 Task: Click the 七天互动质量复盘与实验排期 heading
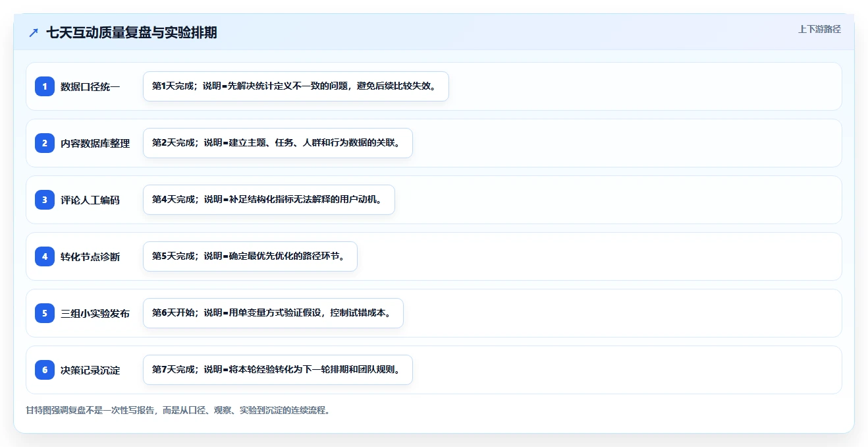(x=132, y=33)
